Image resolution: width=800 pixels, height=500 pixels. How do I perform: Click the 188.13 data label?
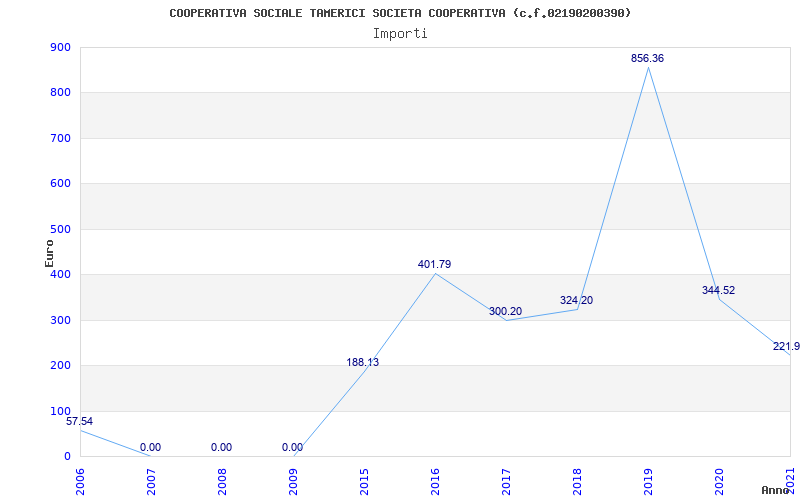[x=363, y=362]
